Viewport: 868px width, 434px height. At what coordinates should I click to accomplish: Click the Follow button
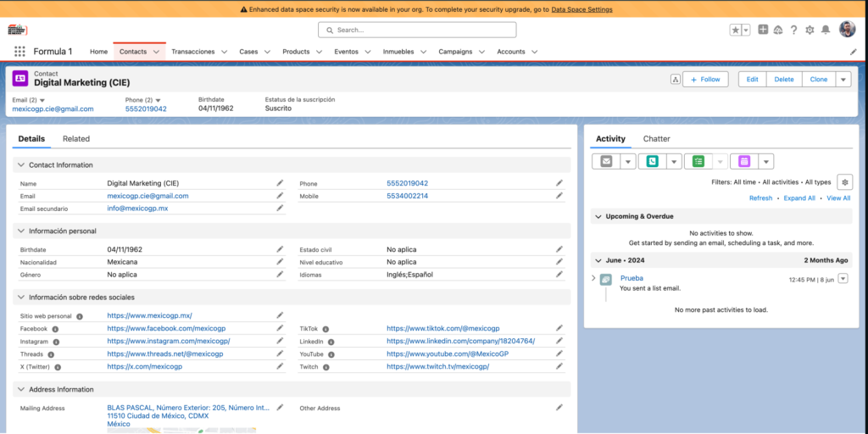click(704, 79)
